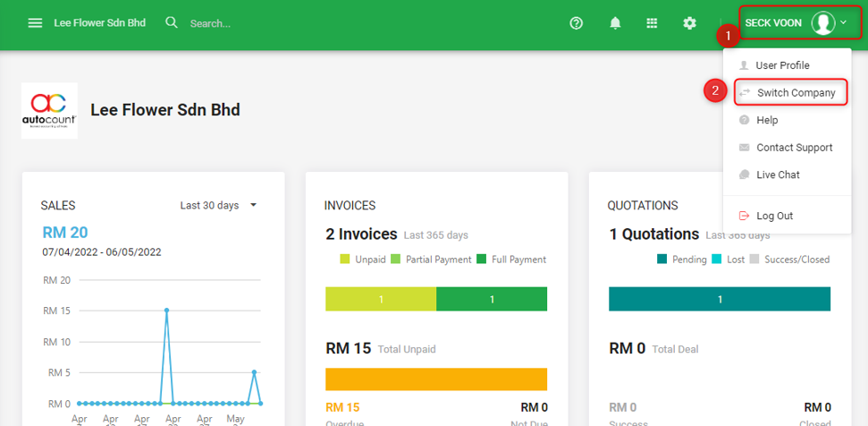This screenshot has width=868, height=426.
Task: Select Switch Company menu entry
Action: pos(790,92)
